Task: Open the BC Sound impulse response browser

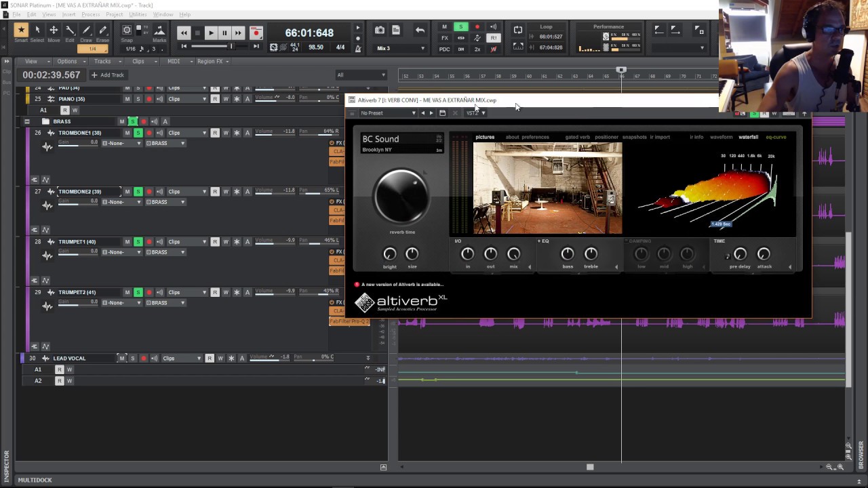Action: tap(401, 143)
